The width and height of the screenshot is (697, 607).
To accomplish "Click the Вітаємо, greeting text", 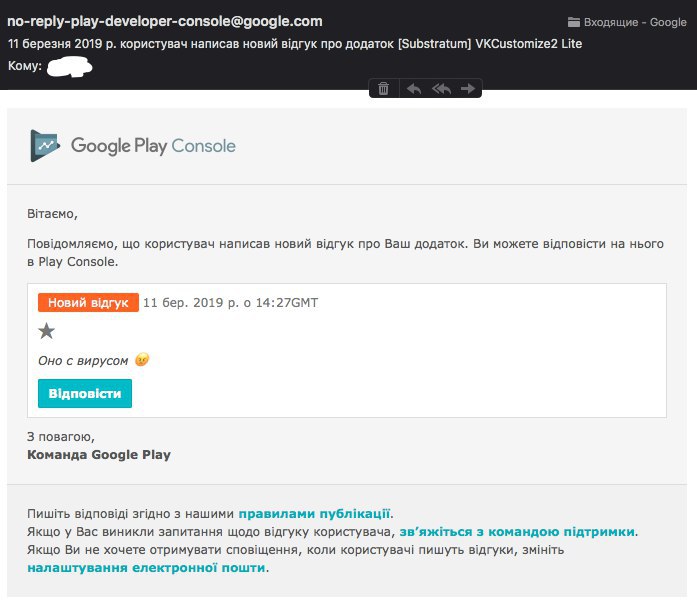I will pyautogui.click(x=52, y=214).
